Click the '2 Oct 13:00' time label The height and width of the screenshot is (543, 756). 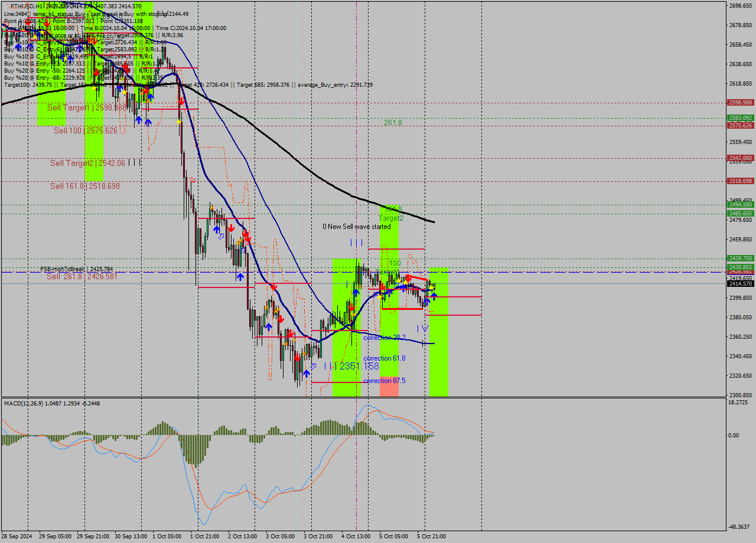(242, 537)
